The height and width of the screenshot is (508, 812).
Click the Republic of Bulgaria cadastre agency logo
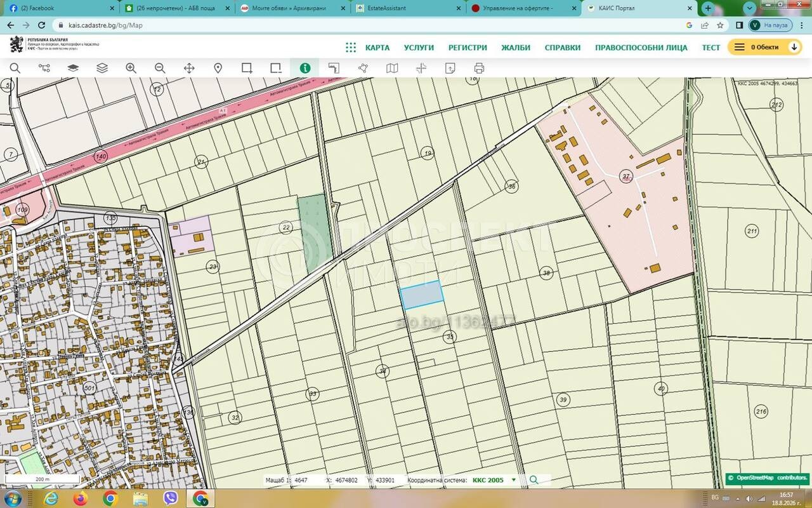point(54,45)
